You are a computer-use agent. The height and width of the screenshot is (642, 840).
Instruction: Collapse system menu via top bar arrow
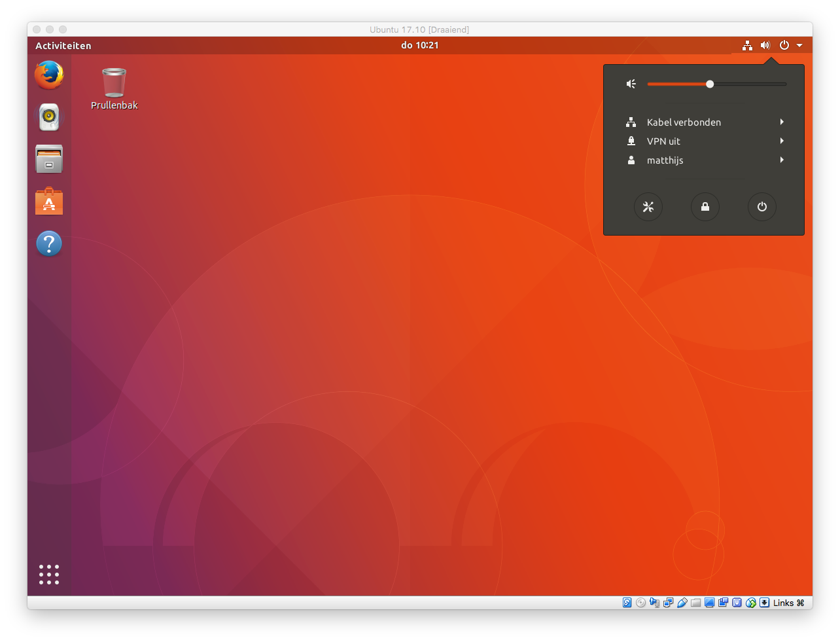pyautogui.click(x=799, y=46)
